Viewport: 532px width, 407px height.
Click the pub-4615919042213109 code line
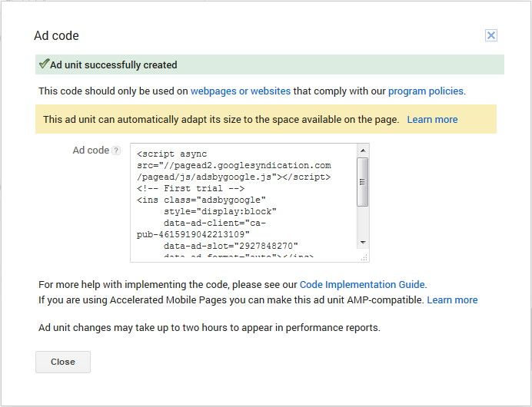point(193,234)
